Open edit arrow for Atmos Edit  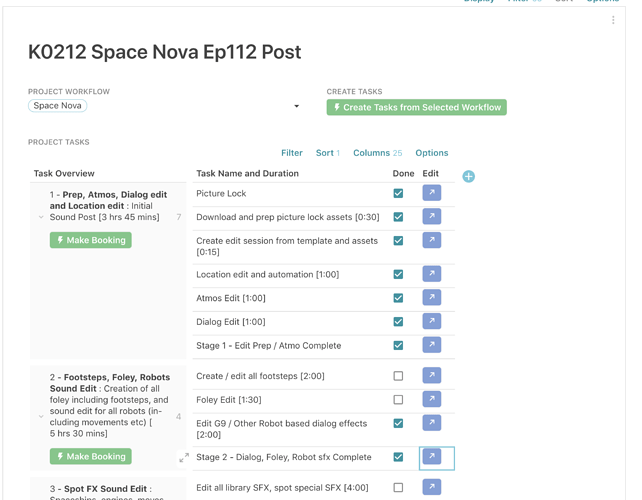[432, 298]
